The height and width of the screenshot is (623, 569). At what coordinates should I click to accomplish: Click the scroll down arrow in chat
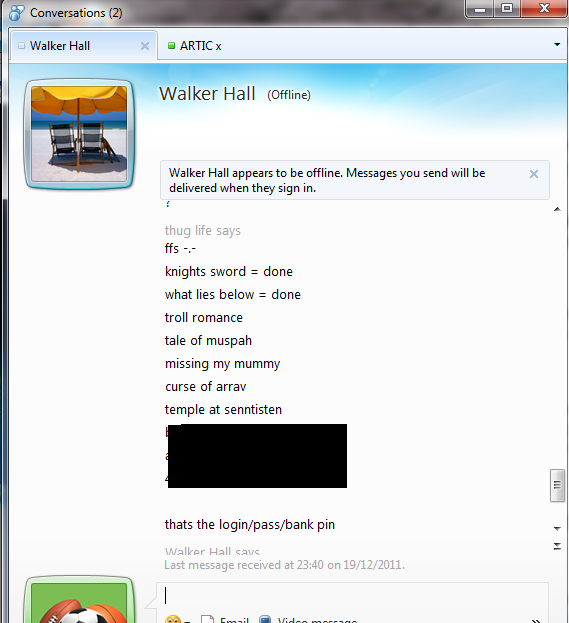click(x=557, y=528)
